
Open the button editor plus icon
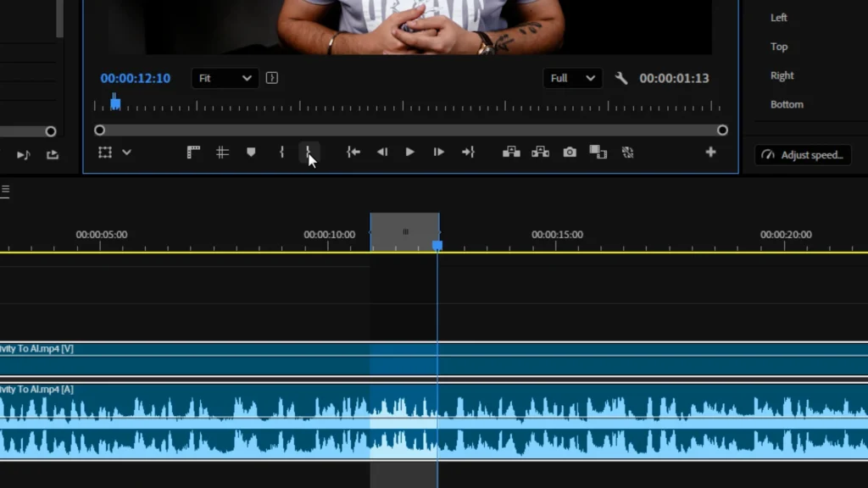tap(711, 152)
